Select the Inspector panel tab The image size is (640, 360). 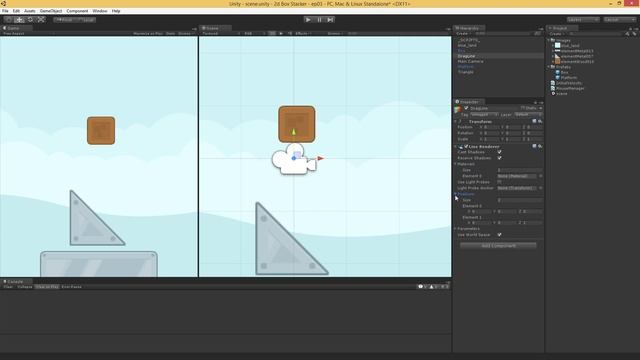pos(469,102)
